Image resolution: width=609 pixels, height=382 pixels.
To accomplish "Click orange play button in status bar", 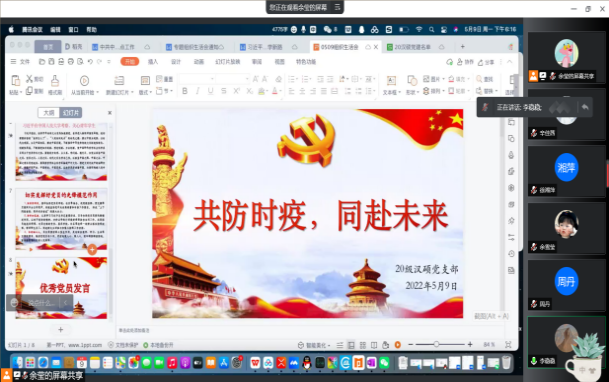I will tap(398, 345).
